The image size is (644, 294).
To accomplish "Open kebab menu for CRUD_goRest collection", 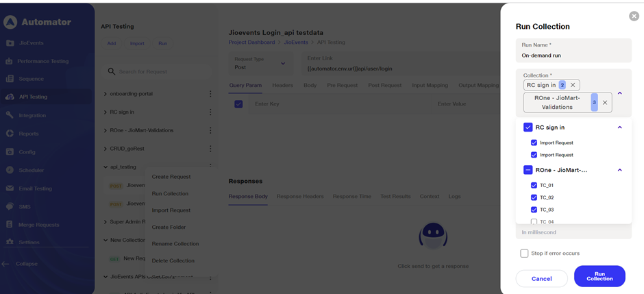I will click(x=210, y=149).
